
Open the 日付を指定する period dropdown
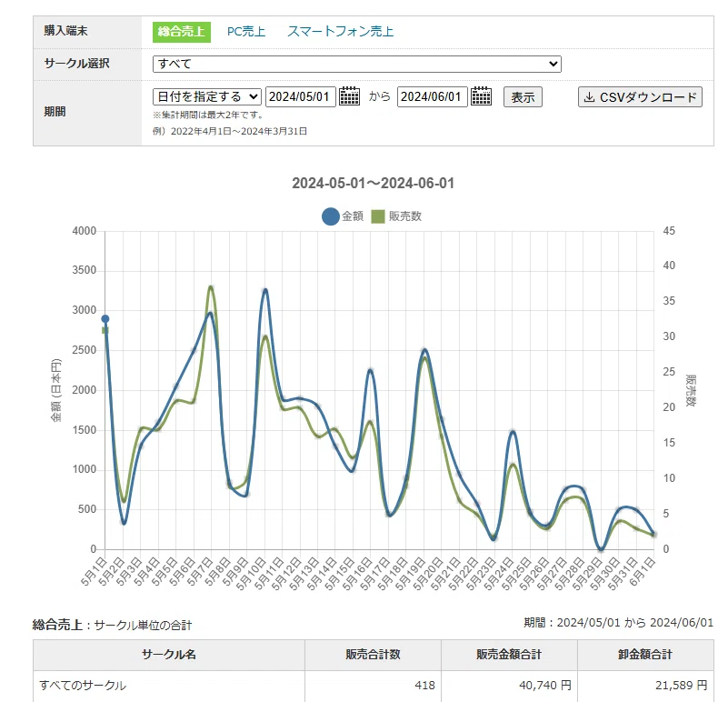[207, 96]
